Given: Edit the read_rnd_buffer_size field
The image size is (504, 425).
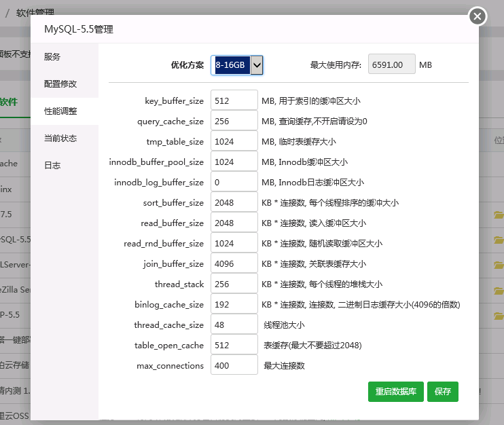Looking at the screenshot, I should click(234, 244).
